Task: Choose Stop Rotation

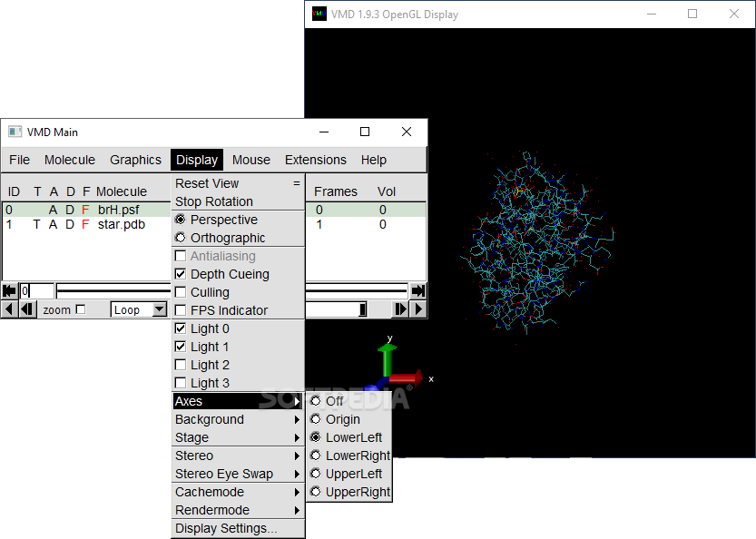Action: point(238,201)
